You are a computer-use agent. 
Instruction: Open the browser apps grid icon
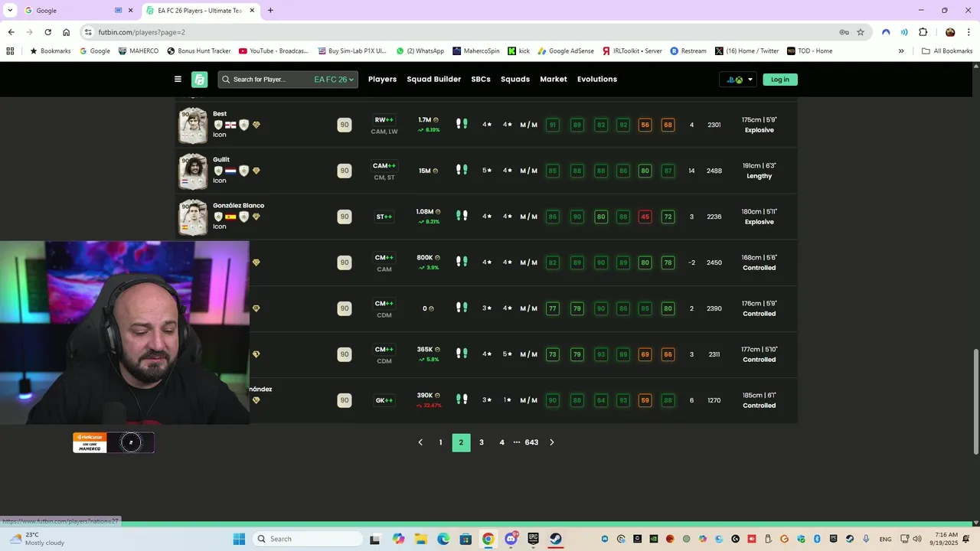pyautogui.click(x=10, y=51)
